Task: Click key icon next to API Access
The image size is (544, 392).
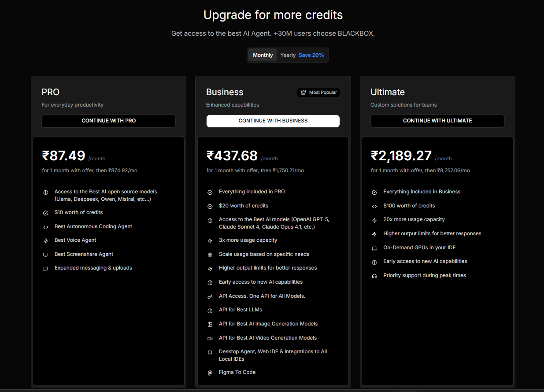Action: pyautogui.click(x=210, y=296)
